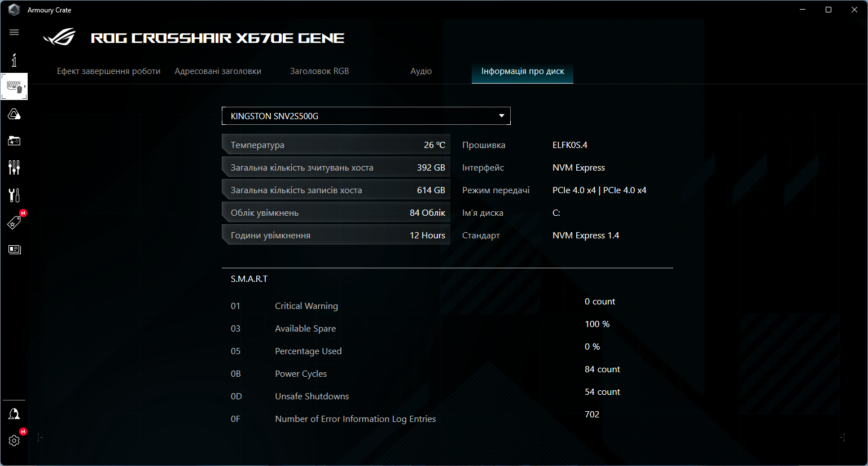
Task: Click the Ім'я диска label
Action: [483, 213]
